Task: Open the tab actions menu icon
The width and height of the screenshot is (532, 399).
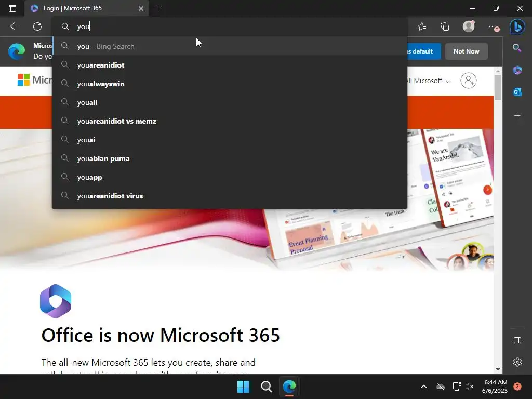Action: click(12, 8)
